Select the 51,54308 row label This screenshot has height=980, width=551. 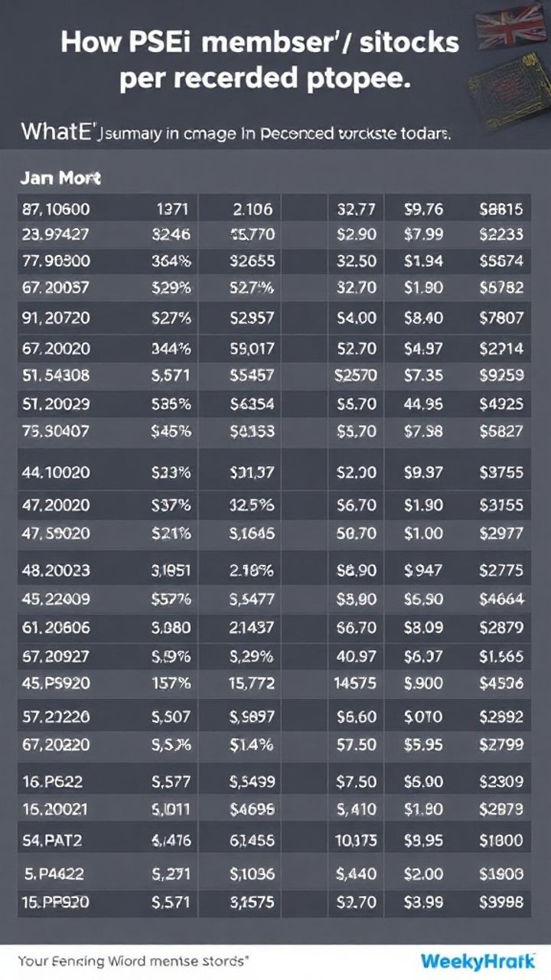pos(56,375)
